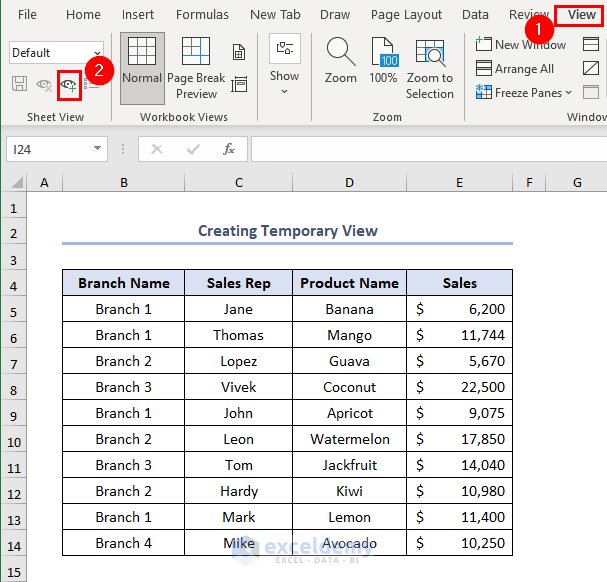
Task: Click the Unhide window icon
Action: pos(591,93)
